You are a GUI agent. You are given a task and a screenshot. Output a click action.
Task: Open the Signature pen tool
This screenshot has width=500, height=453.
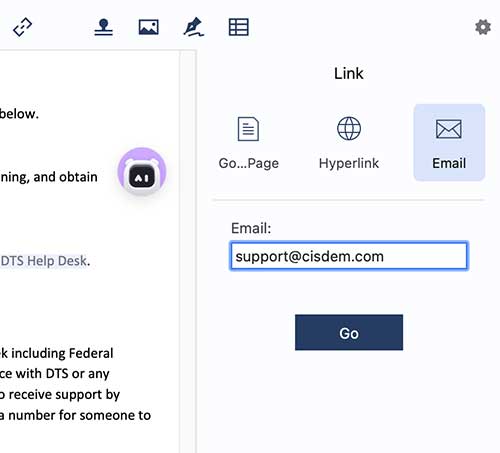[194, 27]
